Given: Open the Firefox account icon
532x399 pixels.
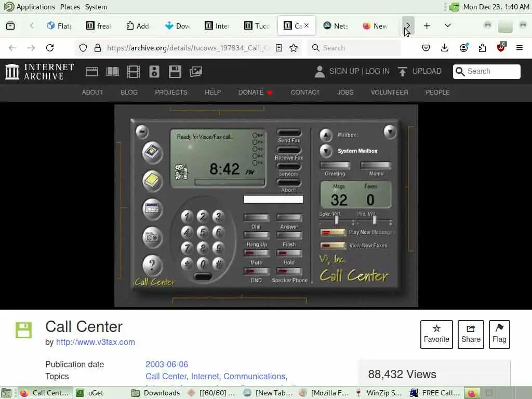Looking at the screenshot, I should click(463, 48).
